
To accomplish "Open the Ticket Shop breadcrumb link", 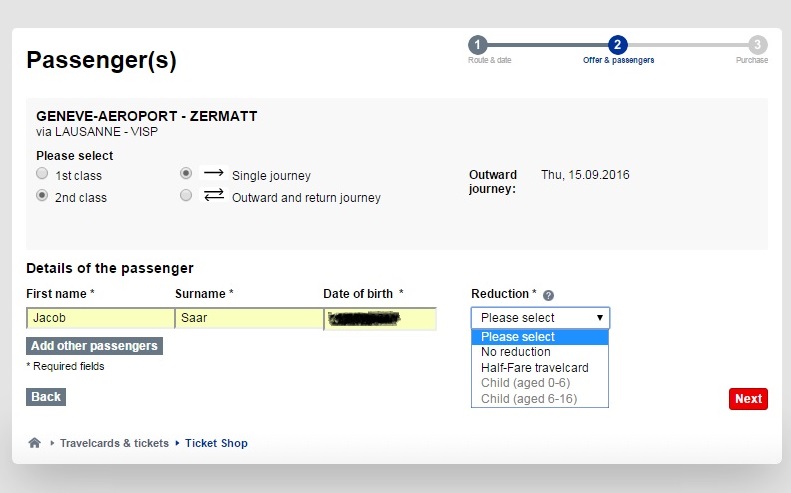I will pos(216,443).
